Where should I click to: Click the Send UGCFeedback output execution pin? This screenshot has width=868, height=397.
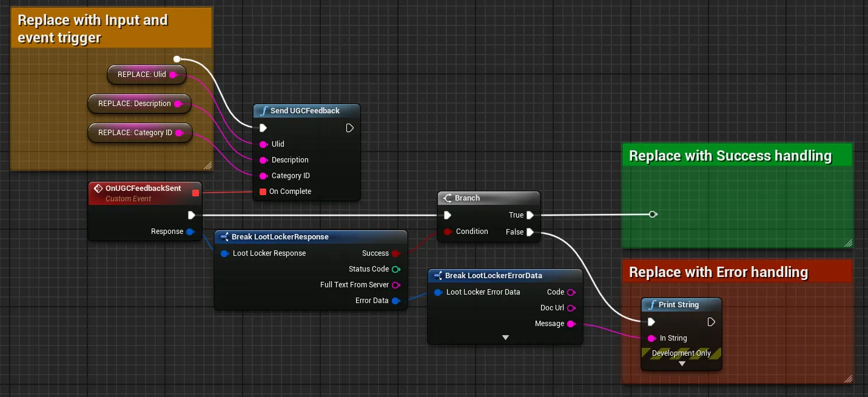click(x=350, y=128)
